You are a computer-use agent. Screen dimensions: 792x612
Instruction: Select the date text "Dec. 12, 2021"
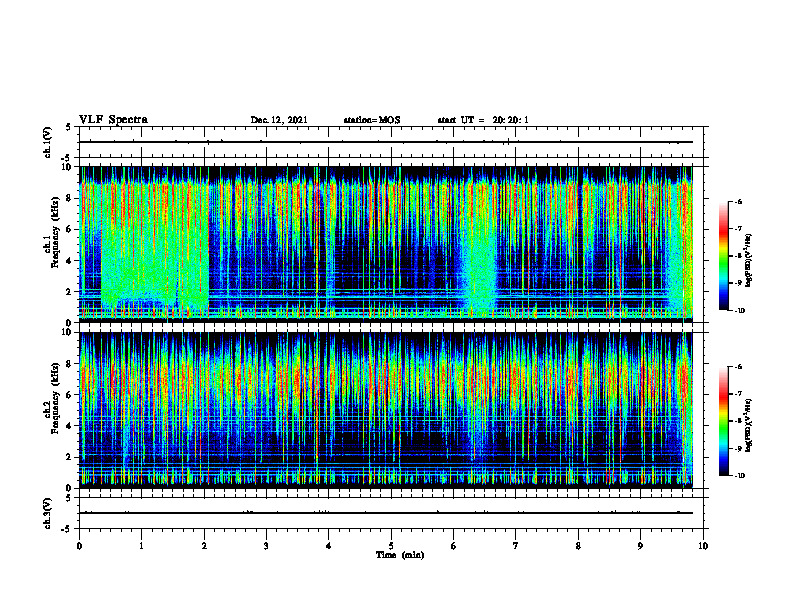click(x=279, y=120)
